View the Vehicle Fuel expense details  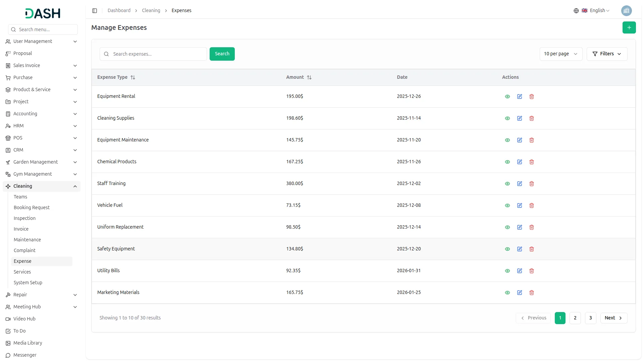coord(507,205)
